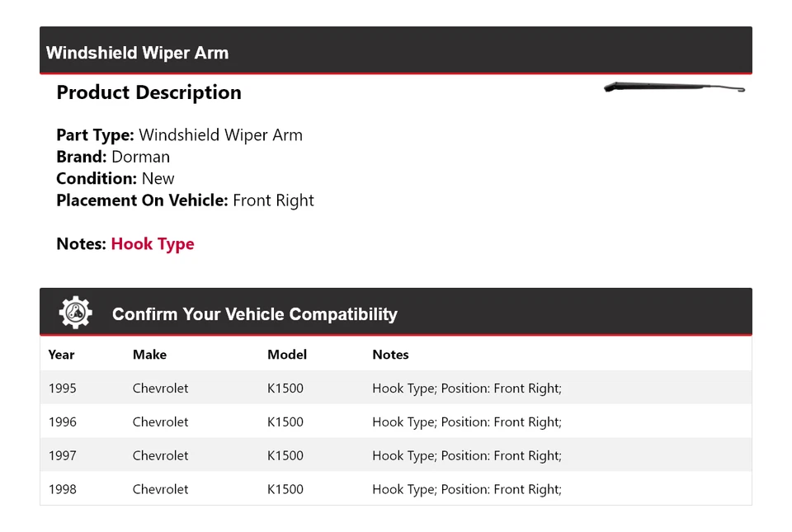Viewport: 792px width, 532px height.
Task: Click the Confirm Your Vehicle Compatibility heading
Action: (x=254, y=314)
